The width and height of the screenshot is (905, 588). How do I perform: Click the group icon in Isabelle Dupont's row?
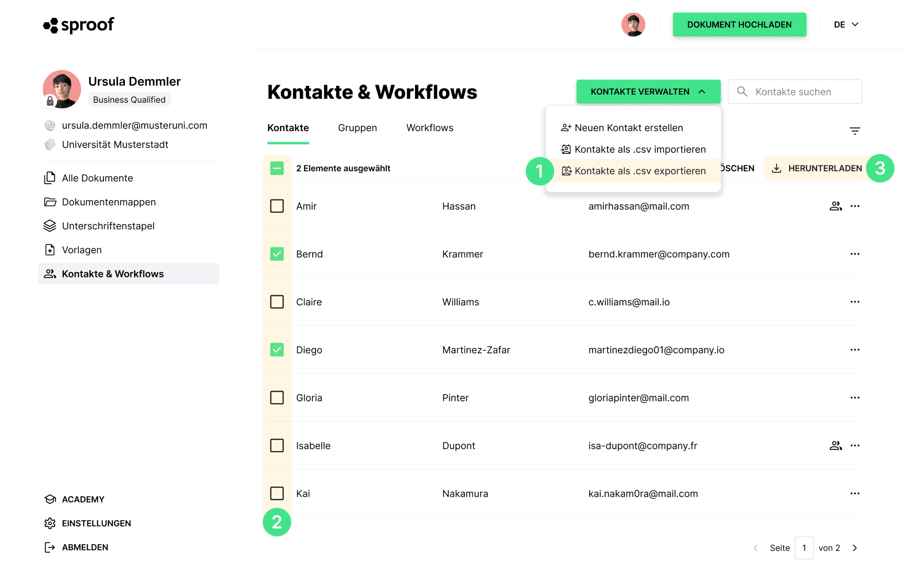tap(835, 446)
